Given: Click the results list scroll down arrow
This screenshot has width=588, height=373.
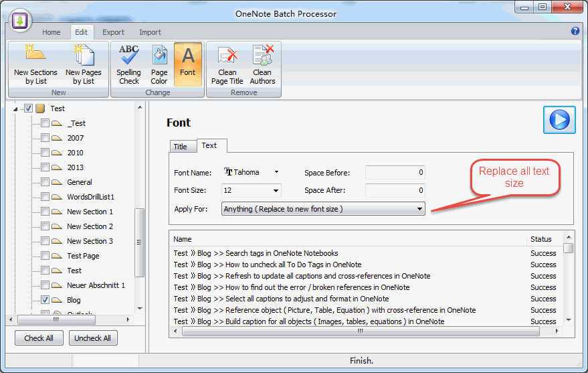Looking at the screenshot, I should pyautogui.click(x=569, y=320).
